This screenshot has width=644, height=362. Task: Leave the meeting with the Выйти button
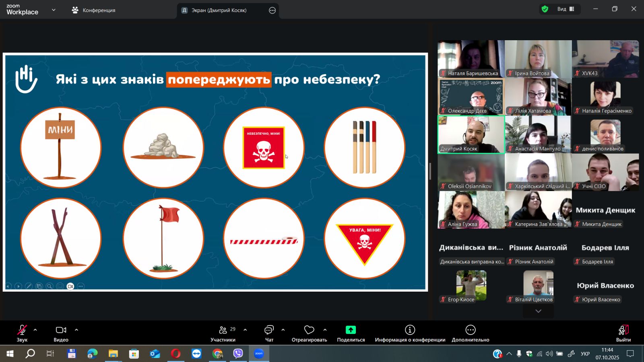(x=623, y=333)
